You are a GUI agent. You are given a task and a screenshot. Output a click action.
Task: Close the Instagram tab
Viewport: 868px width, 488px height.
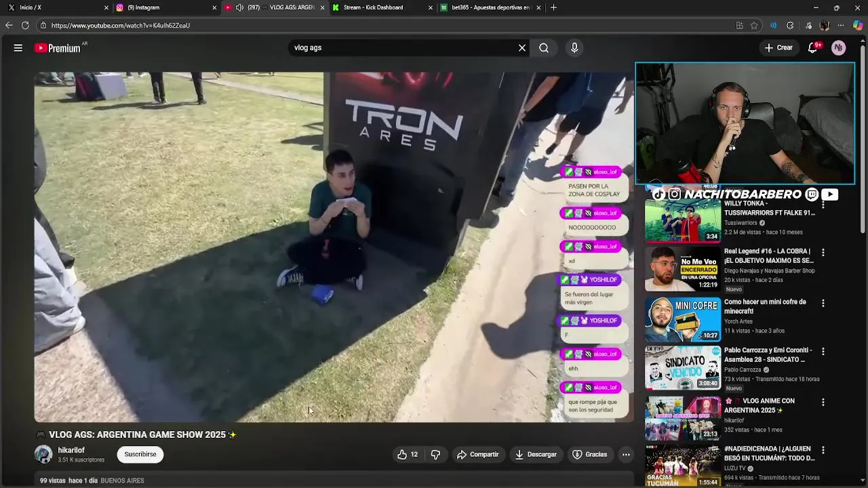(214, 7)
